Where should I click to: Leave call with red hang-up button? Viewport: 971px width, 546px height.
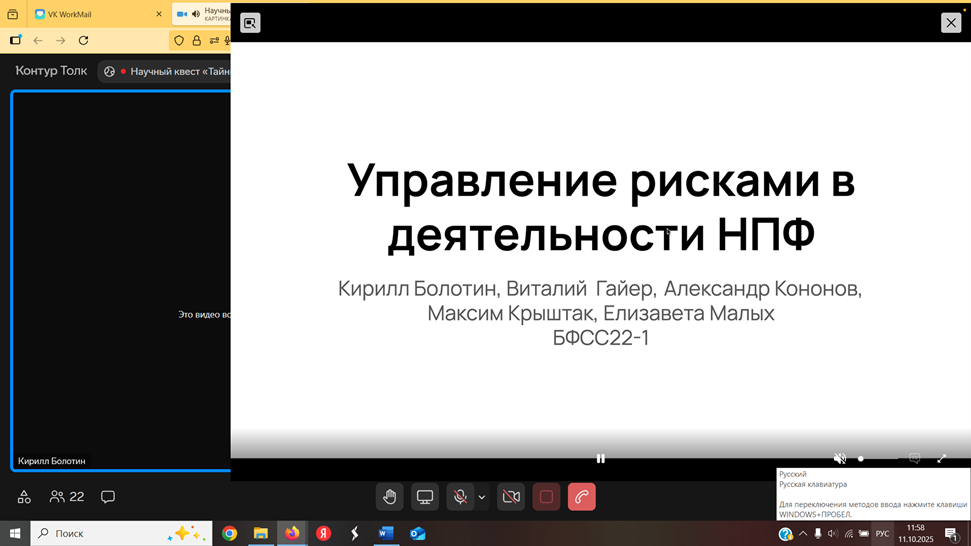[581, 497]
